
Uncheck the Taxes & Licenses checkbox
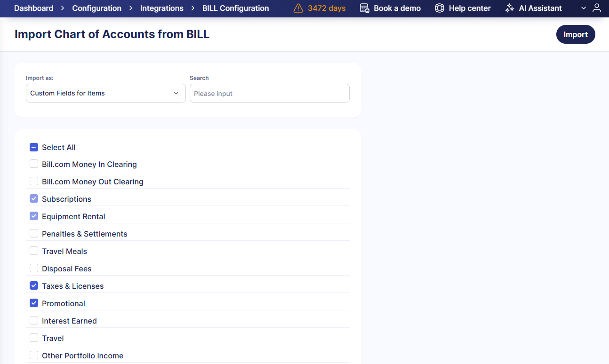34,286
